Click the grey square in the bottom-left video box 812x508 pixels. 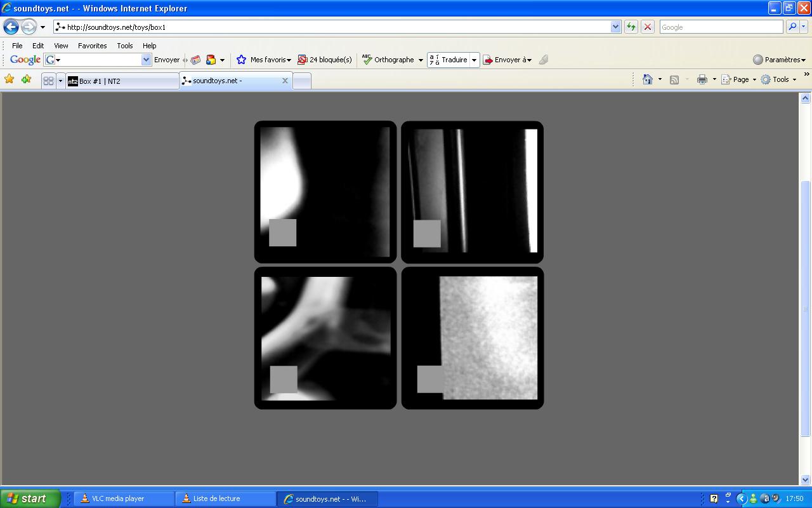pos(284,379)
